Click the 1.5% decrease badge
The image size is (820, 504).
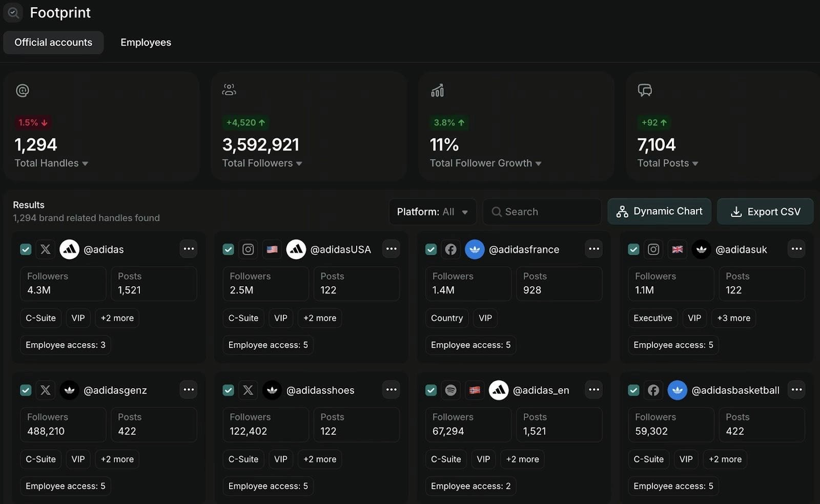[33, 123]
